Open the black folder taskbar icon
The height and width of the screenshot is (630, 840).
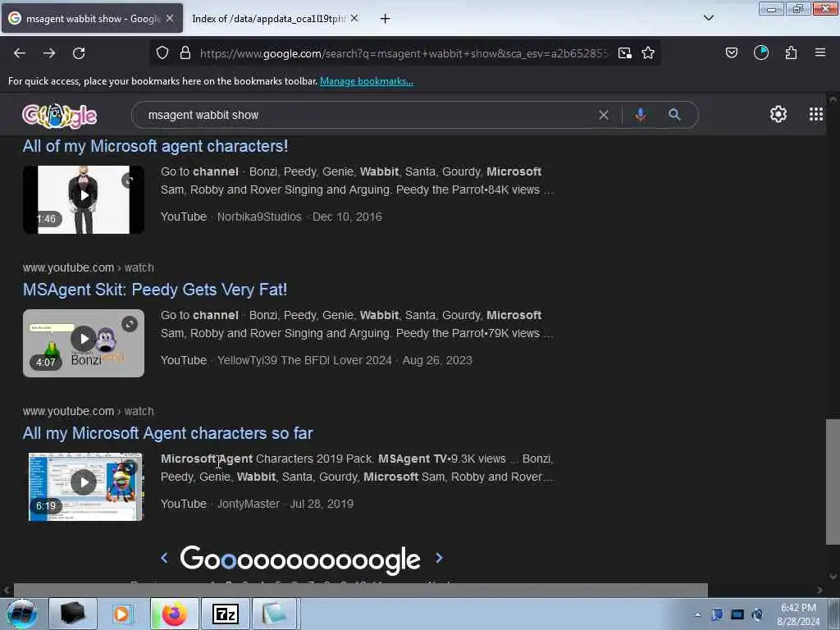click(x=73, y=614)
